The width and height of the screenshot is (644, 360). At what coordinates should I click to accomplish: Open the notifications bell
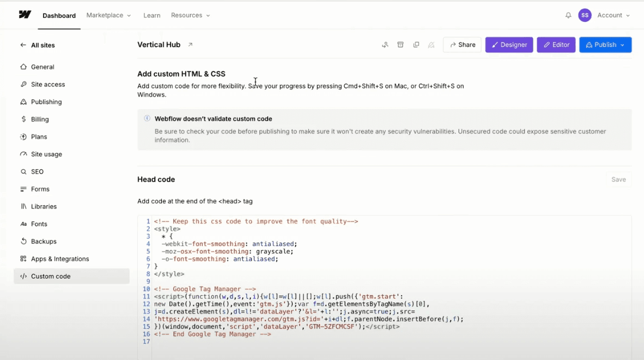pyautogui.click(x=568, y=15)
